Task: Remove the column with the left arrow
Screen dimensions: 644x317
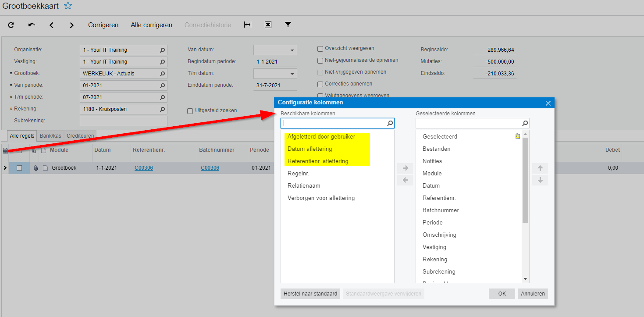Action: coord(405,180)
